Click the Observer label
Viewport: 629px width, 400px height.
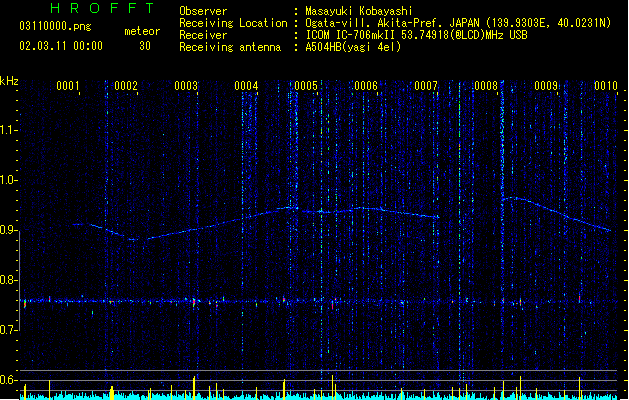tap(203, 11)
